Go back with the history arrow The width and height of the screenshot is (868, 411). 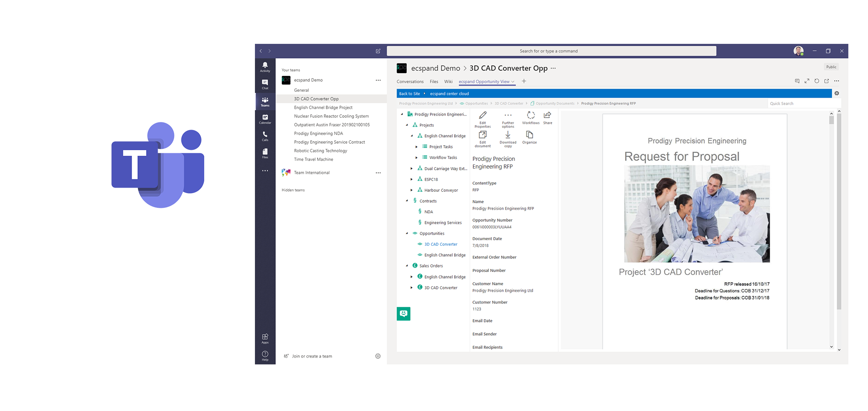click(261, 51)
